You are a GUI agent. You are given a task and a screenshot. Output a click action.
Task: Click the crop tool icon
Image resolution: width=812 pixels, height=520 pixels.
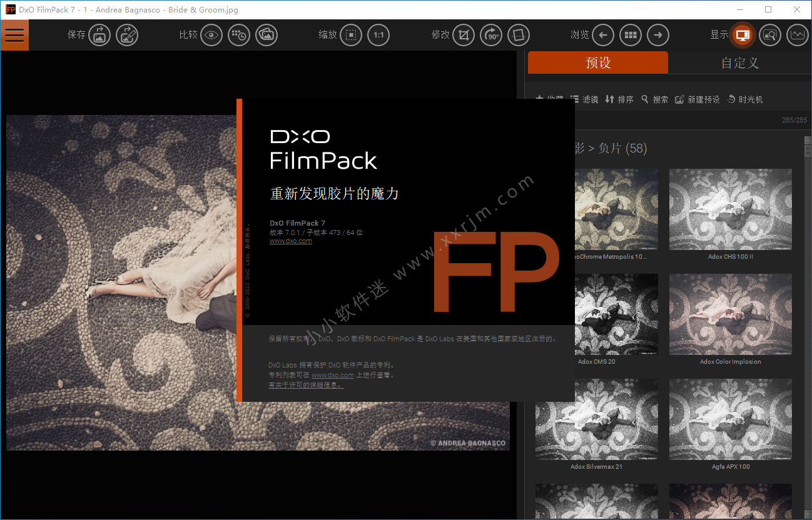tap(464, 35)
